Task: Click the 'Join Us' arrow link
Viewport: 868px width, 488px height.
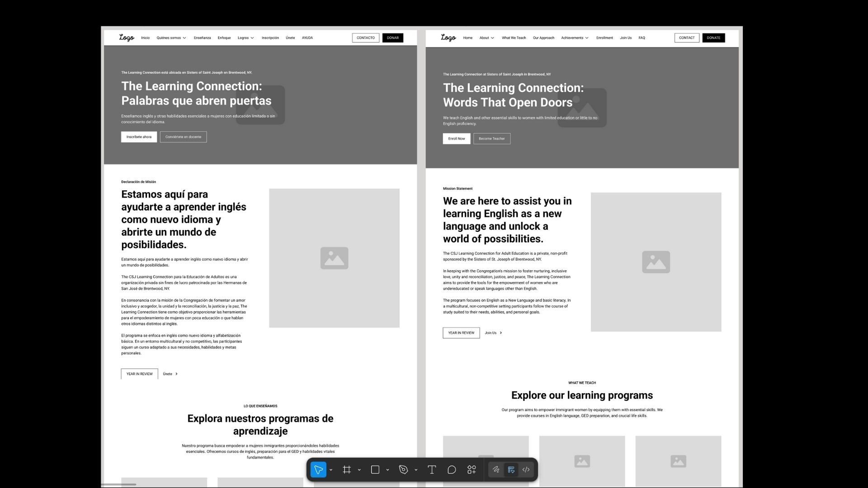Action: 493,333
